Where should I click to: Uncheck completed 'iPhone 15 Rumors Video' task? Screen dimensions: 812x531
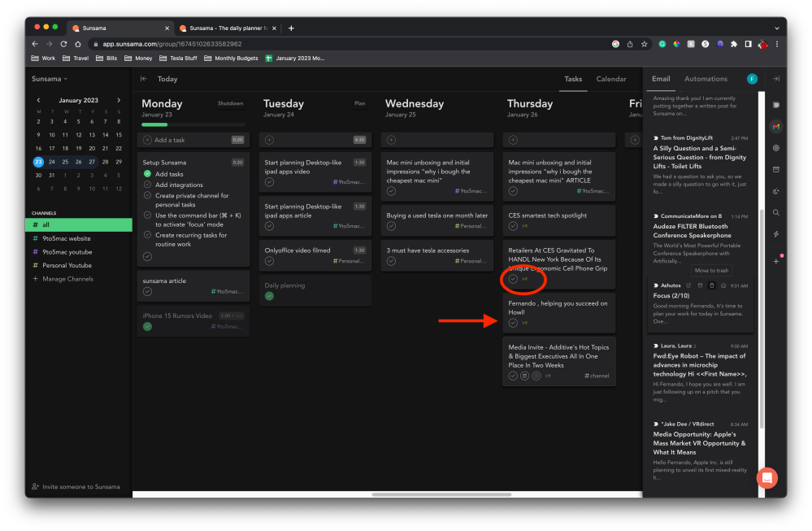point(148,326)
